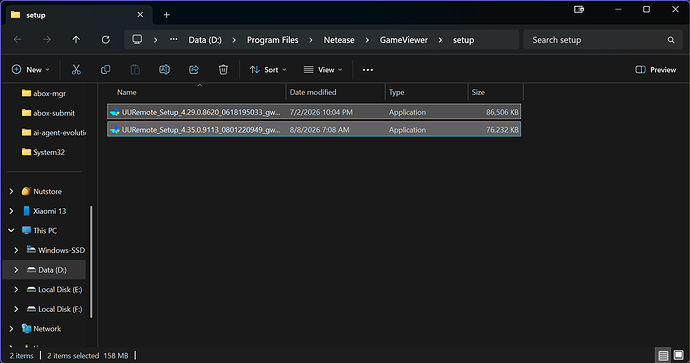Click the setup breadcrumb segment
Image resolution: width=690 pixels, height=363 pixels.
(463, 40)
